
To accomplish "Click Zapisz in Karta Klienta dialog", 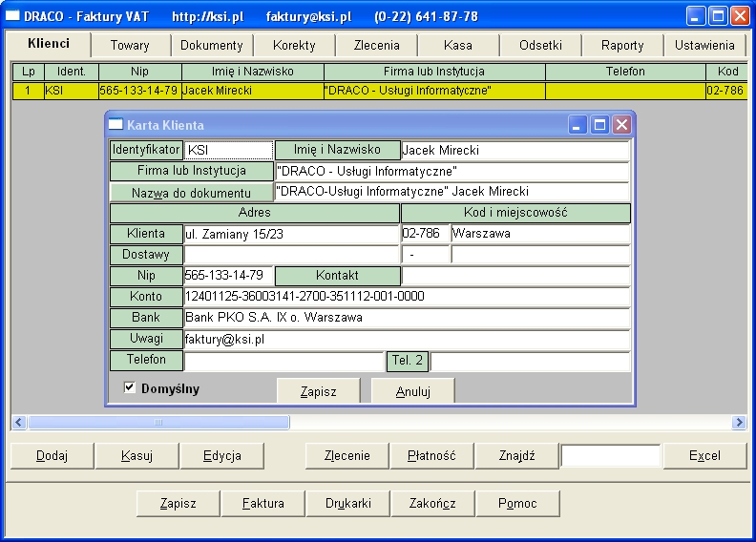I will click(318, 390).
